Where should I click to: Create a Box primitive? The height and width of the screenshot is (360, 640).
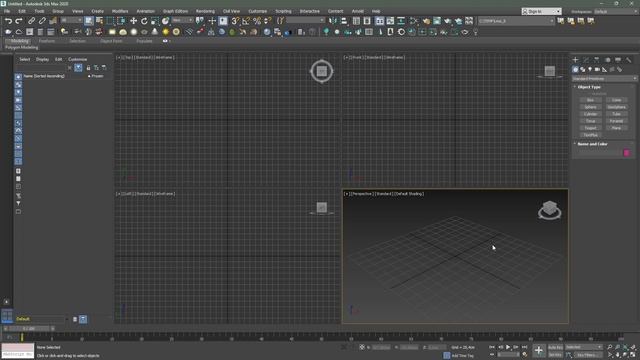click(590, 100)
